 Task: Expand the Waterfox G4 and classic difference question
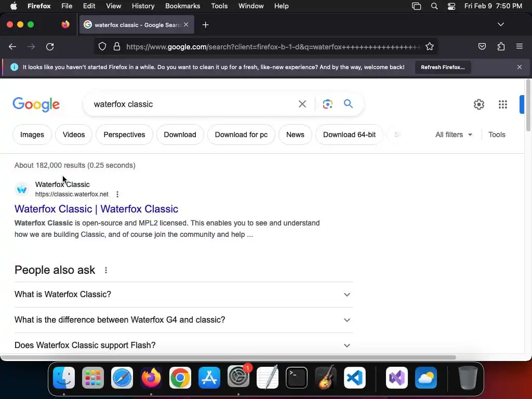(x=183, y=320)
